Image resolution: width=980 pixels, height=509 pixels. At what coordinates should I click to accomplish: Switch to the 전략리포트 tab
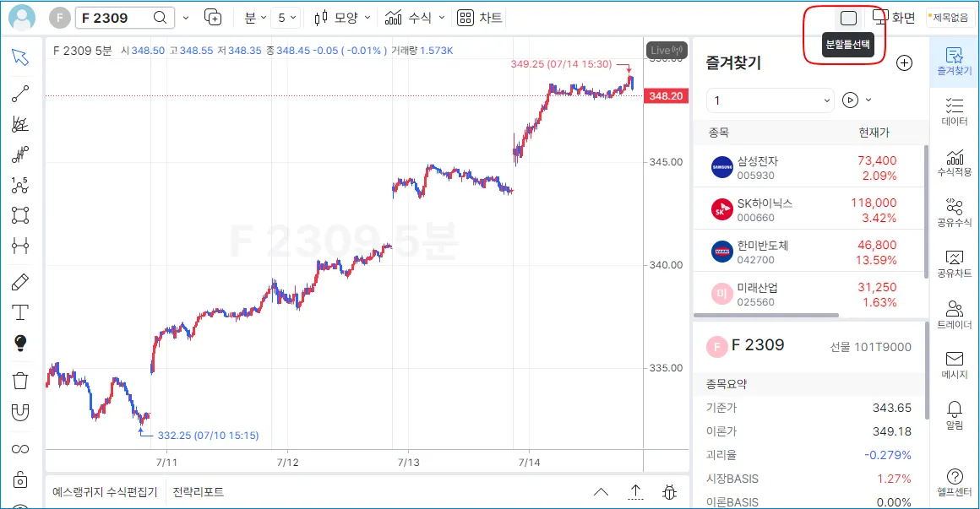pyautogui.click(x=199, y=492)
